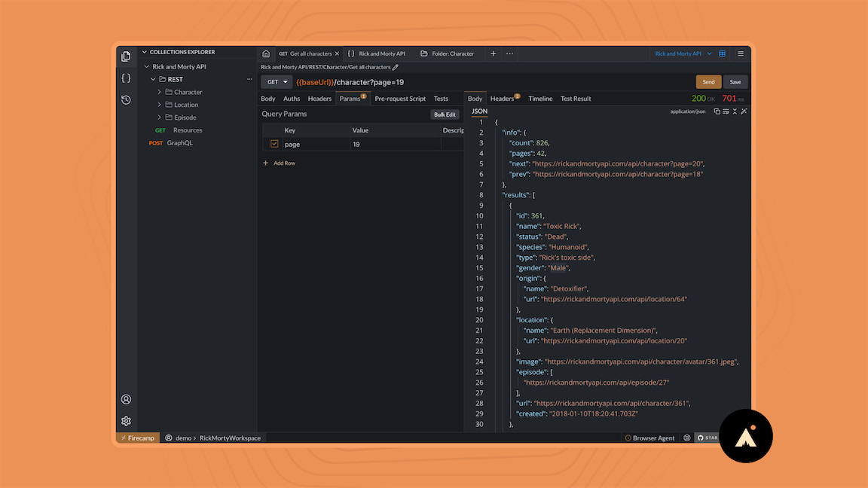
Task: Open the History clock sidebar icon
Action: coord(127,99)
